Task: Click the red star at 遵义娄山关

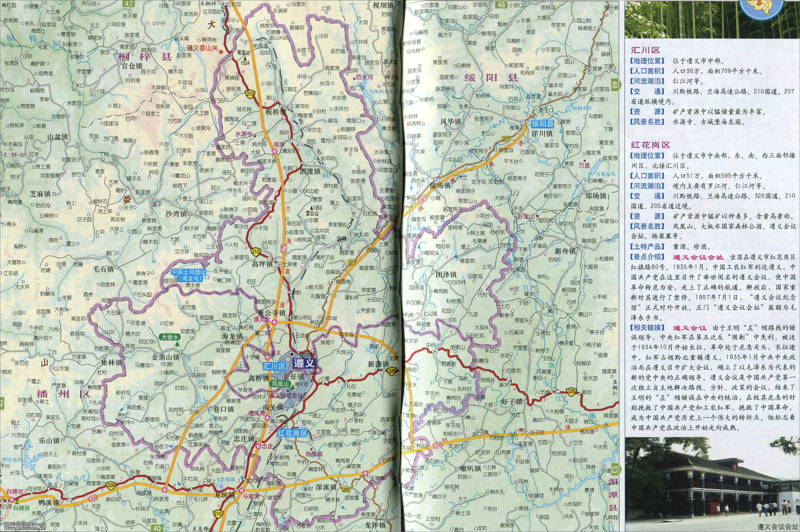Action: tap(221, 52)
